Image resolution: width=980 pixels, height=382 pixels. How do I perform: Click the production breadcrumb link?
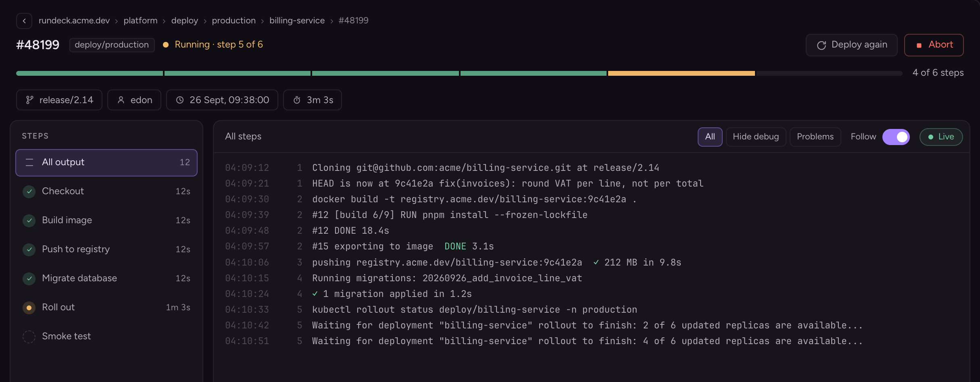pos(234,21)
